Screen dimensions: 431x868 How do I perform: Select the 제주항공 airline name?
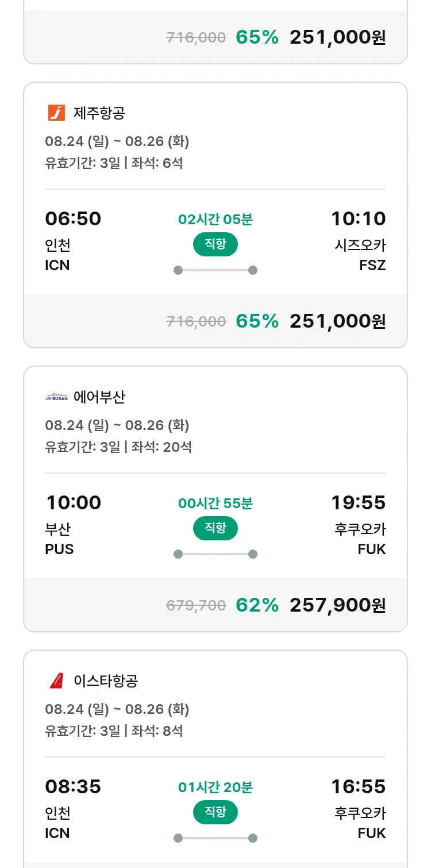99,113
